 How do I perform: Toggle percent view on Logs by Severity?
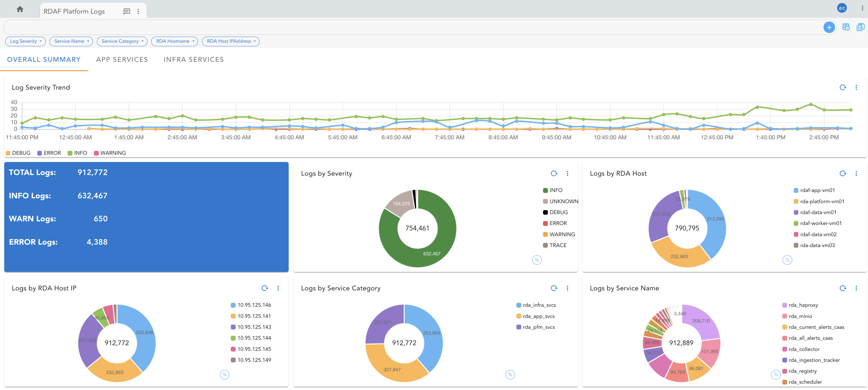click(536, 260)
